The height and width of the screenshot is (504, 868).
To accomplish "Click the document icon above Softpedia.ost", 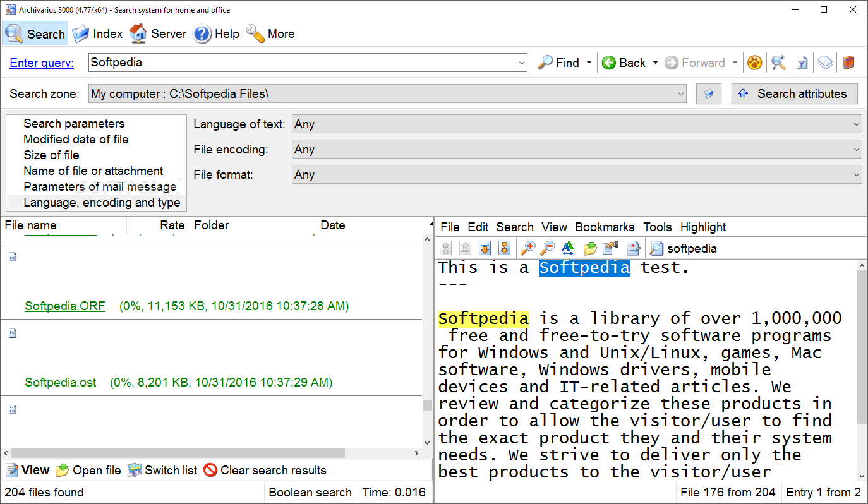I will 12,333.
